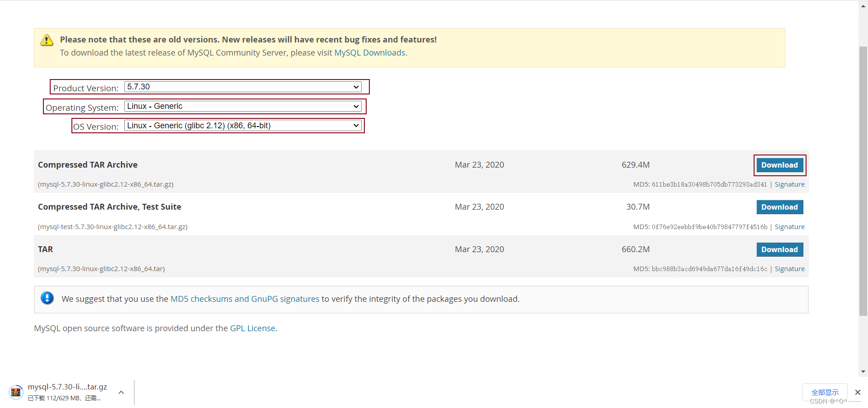868x408 pixels.
Task: Download the Compressed TAR Archive 629.4M
Action: (x=779, y=165)
